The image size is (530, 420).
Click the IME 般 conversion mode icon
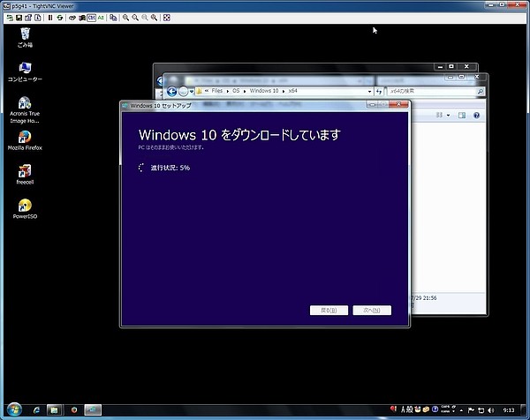point(409,409)
